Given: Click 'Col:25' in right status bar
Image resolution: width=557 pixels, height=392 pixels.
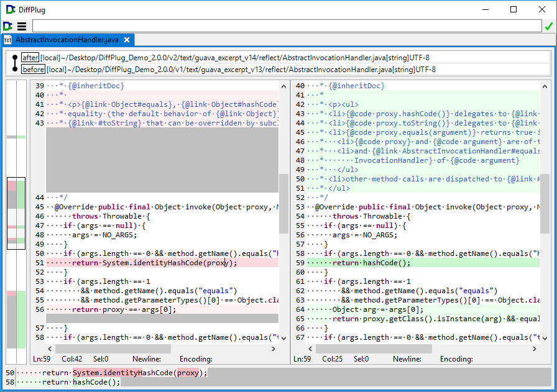Looking at the screenshot, I should (332, 359).
